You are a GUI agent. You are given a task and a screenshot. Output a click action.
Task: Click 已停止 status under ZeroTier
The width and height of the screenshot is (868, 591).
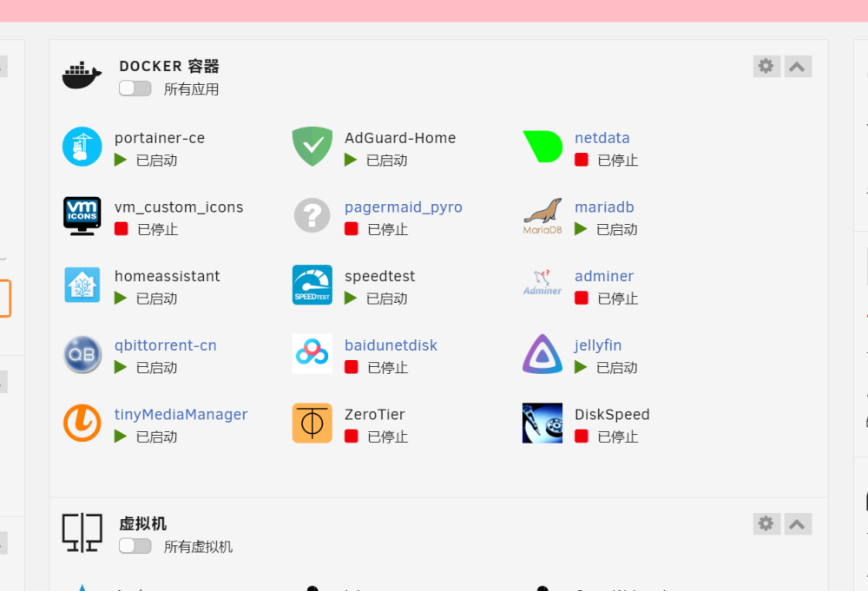[387, 437]
